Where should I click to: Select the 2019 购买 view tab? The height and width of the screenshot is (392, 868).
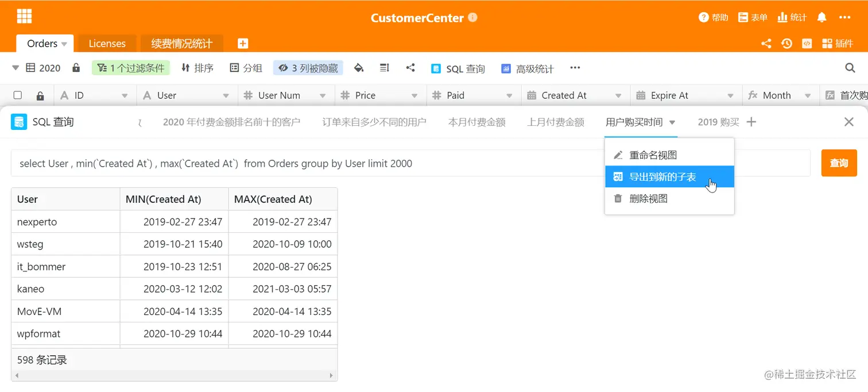tap(718, 122)
